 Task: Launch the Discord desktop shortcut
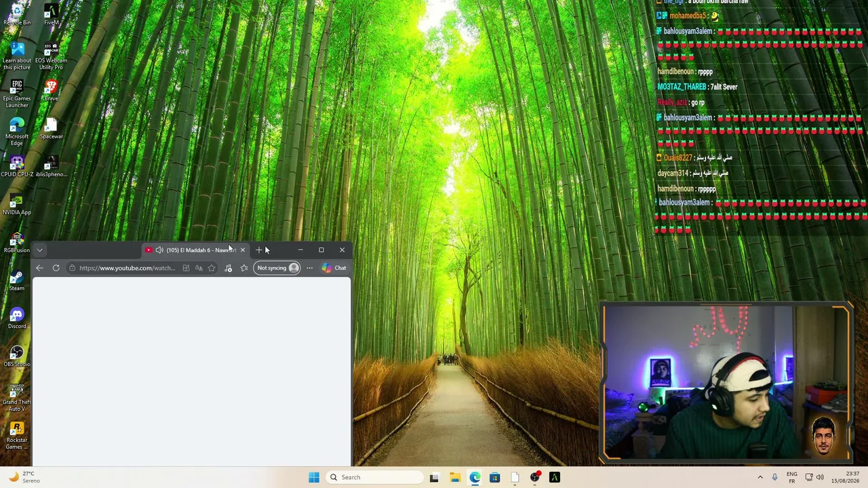click(x=17, y=318)
